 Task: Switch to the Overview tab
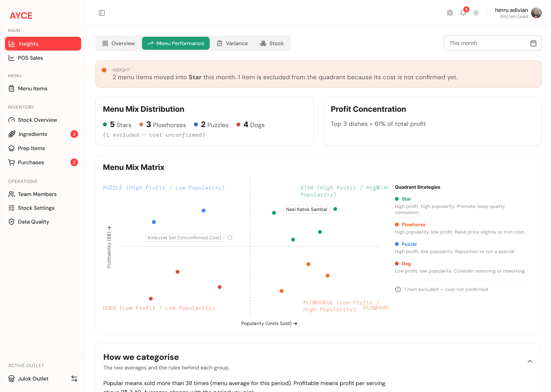(119, 43)
